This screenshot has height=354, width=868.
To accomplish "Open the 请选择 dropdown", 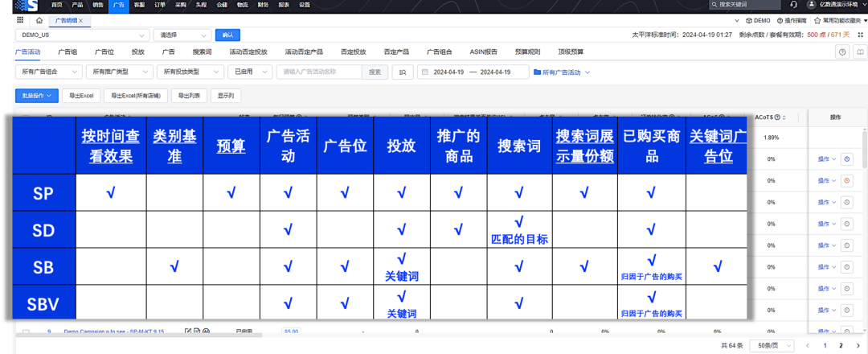I will [x=182, y=35].
